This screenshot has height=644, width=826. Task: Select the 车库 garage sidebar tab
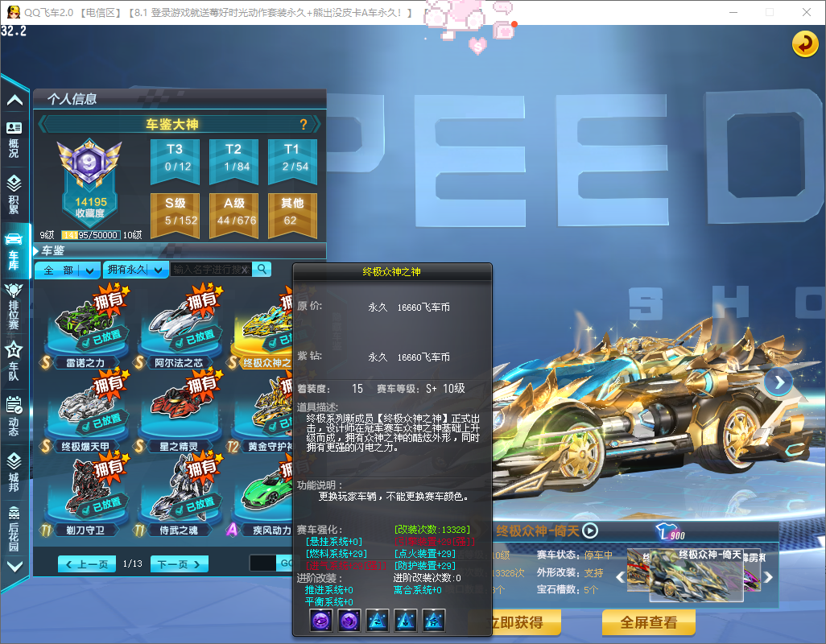14,251
